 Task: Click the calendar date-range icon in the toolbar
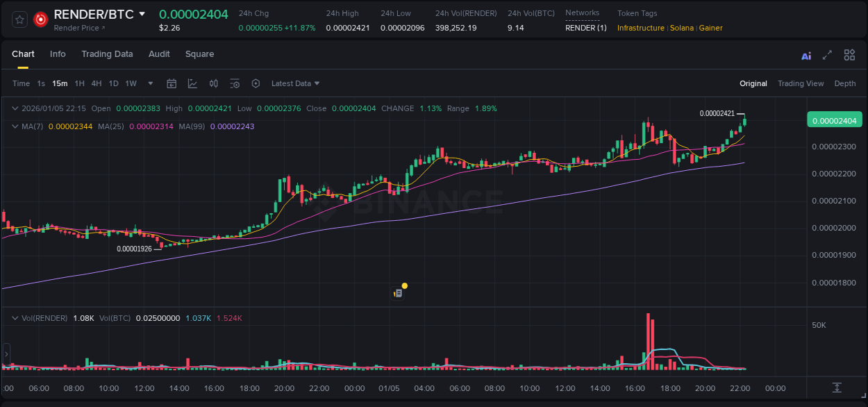click(172, 83)
